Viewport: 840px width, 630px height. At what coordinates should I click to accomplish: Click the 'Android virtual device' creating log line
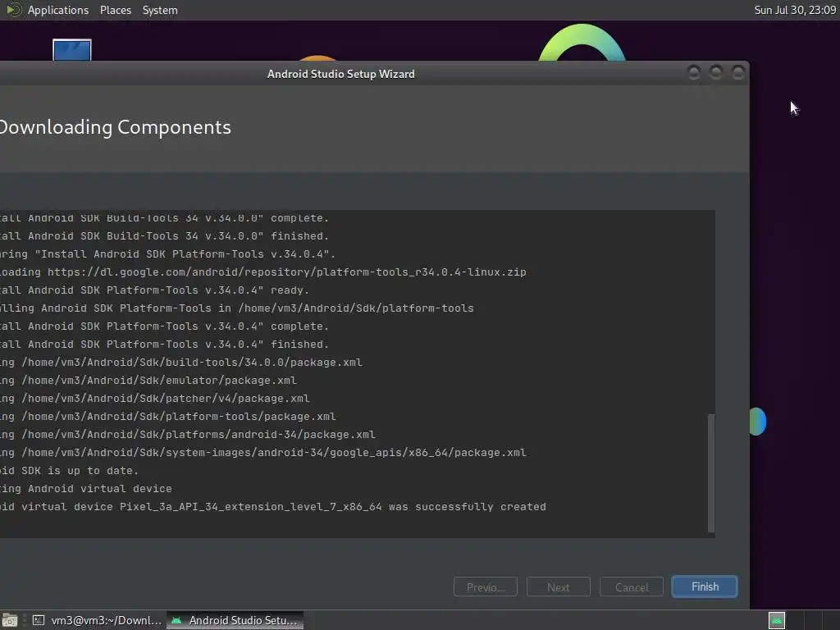pyautogui.click(x=85, y=489)
